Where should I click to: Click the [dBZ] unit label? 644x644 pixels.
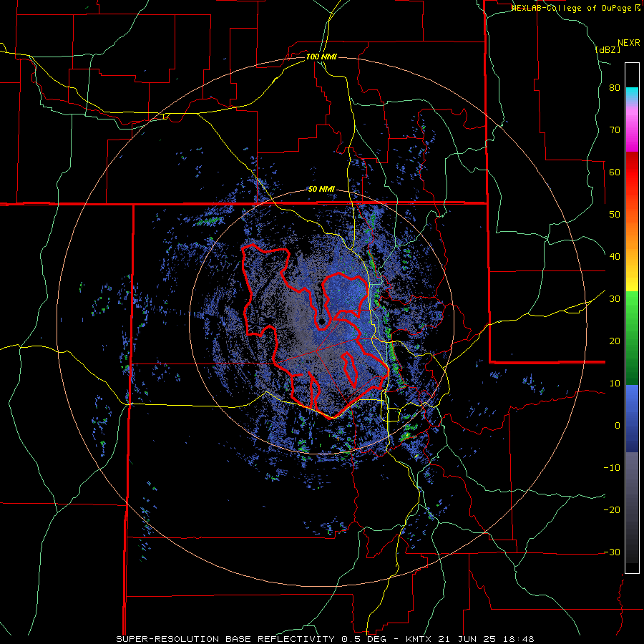tap(608, 49)
